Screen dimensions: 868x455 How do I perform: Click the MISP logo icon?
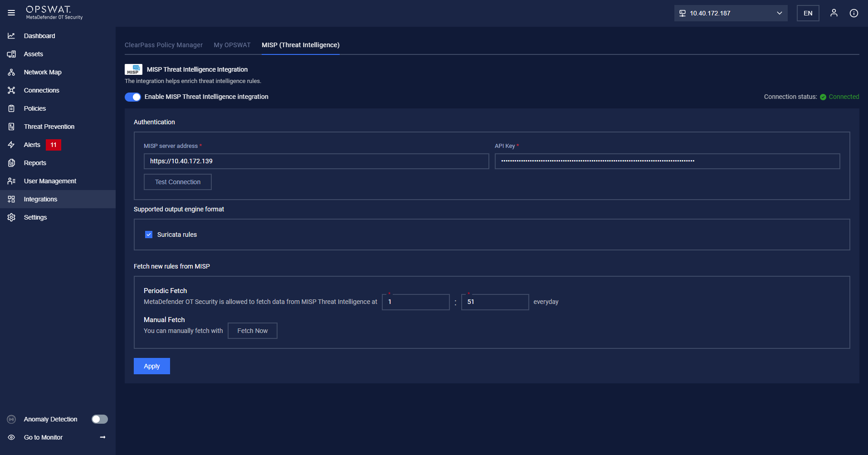(x=133, y=69)
